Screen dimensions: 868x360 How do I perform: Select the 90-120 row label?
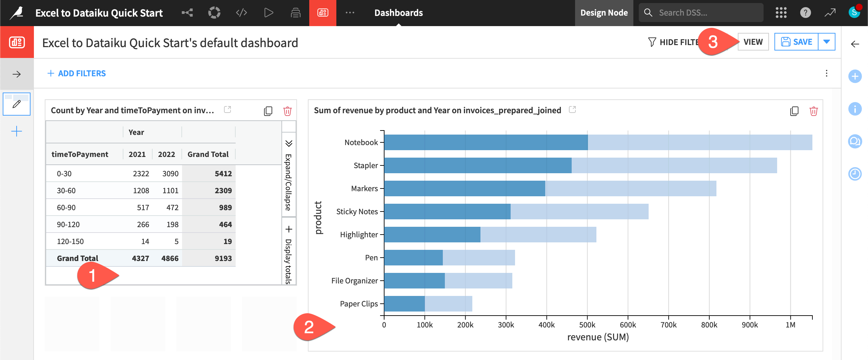coord(68,224)
